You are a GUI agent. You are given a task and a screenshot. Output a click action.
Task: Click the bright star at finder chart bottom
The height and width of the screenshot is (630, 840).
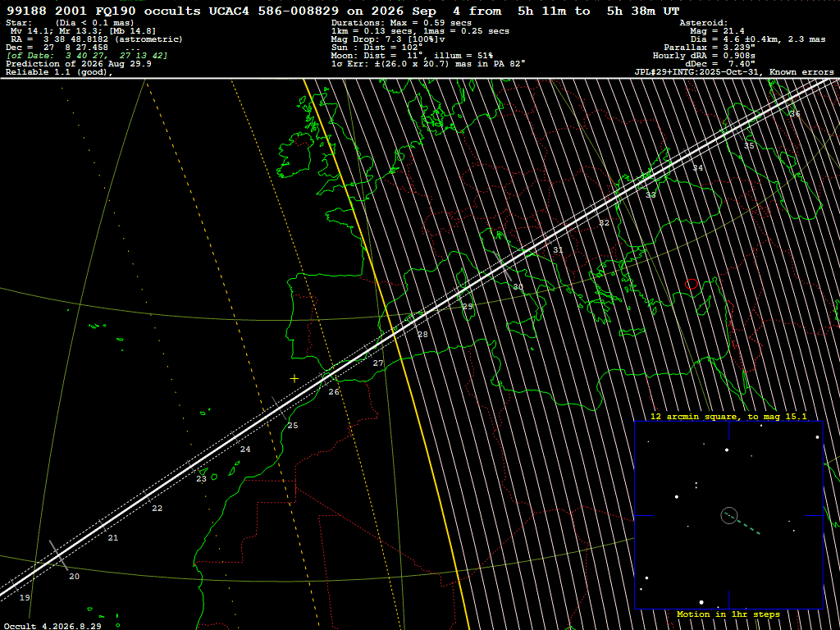click(x=701, y=602)
